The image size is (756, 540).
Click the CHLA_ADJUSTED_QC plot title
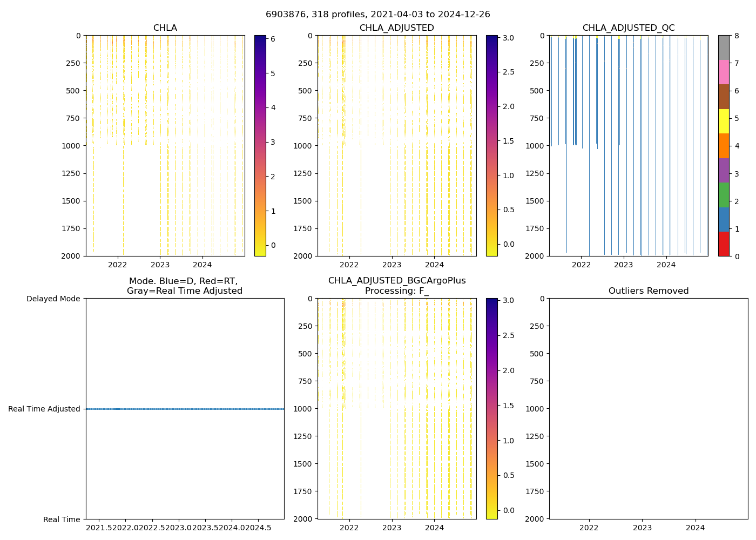click(x=628, y=28)
